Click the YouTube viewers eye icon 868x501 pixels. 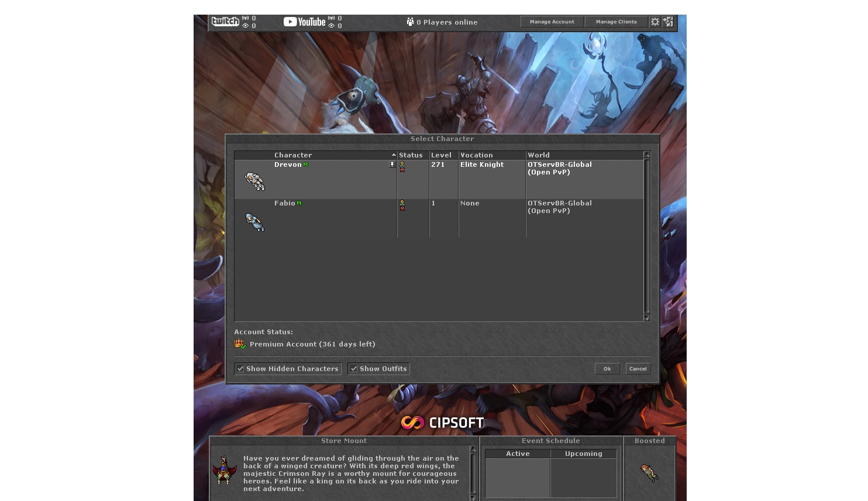click(x=332, y=26)
